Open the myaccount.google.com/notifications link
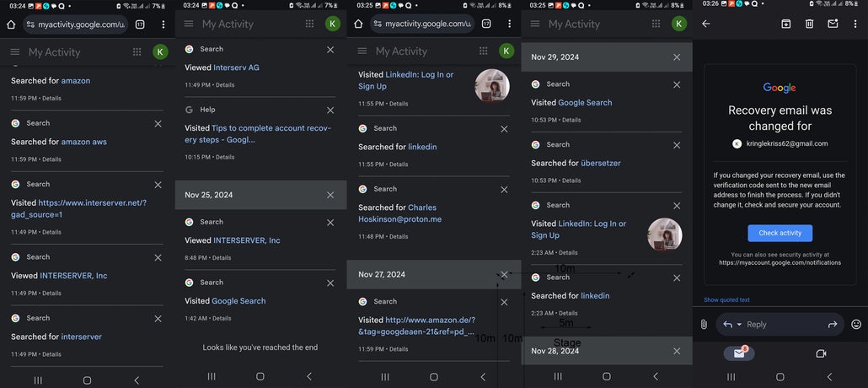Viewport: 868px width, 388px height. tap(780, 262)
